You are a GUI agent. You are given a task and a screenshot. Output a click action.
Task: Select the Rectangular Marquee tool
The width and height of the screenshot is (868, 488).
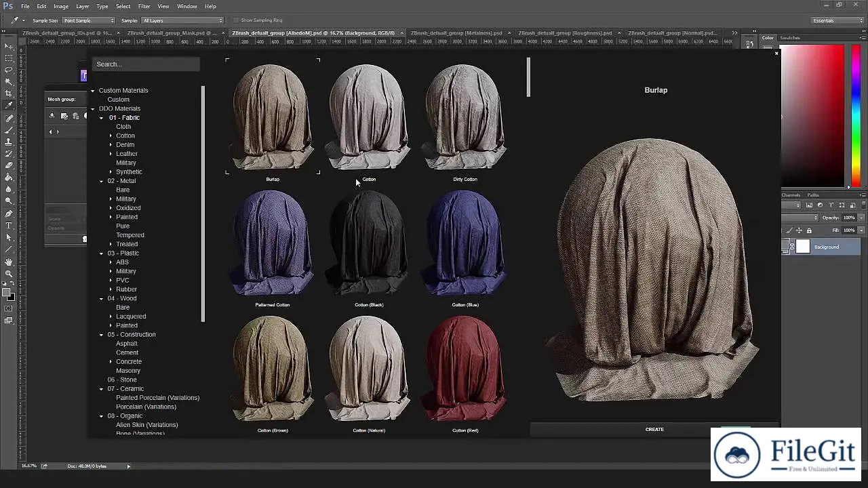point(9,58)
